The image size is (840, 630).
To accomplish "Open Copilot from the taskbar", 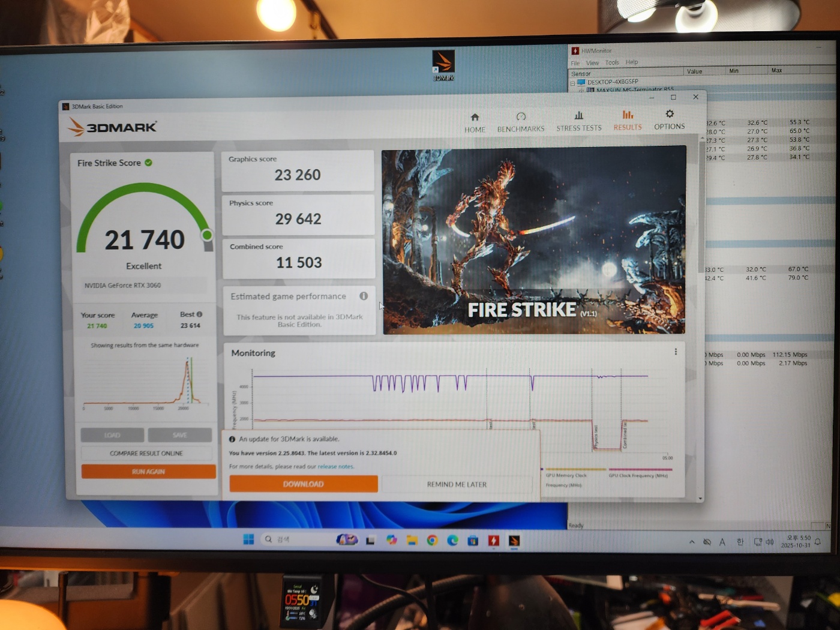I will pyautogui.click(x=391, y=540).
